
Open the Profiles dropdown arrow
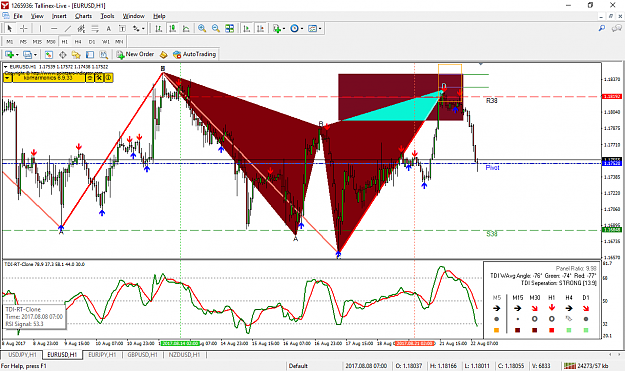pyautogui.click(x=35, y=55)
